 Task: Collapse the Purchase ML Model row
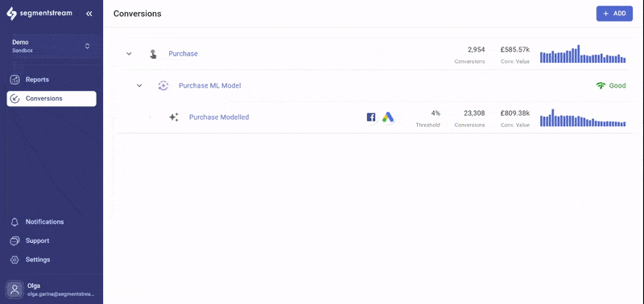coord(139,86)
